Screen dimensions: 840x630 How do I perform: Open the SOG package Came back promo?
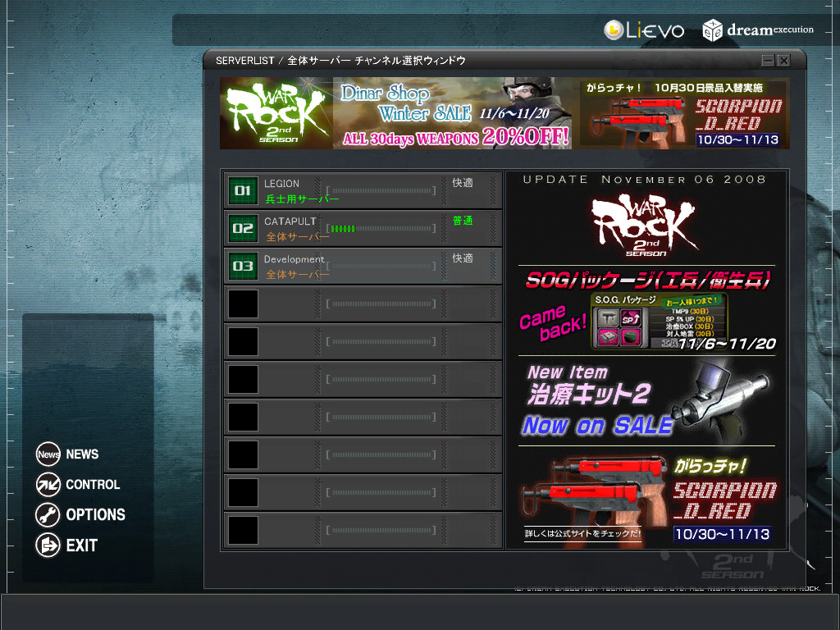[x=646, y=312]
